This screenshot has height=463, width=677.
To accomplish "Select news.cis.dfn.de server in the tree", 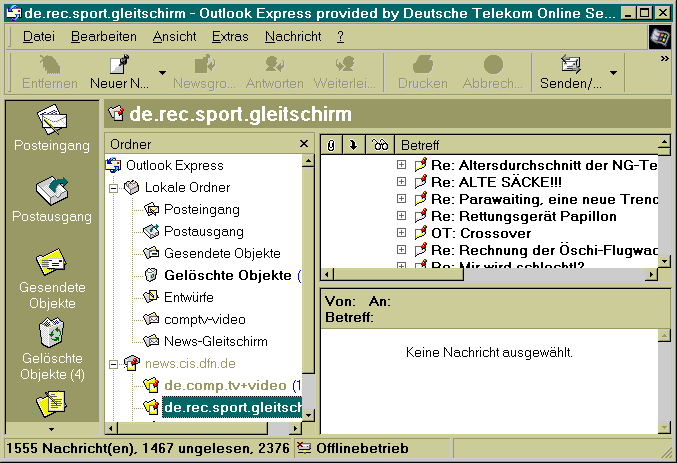I will (190, 364).
